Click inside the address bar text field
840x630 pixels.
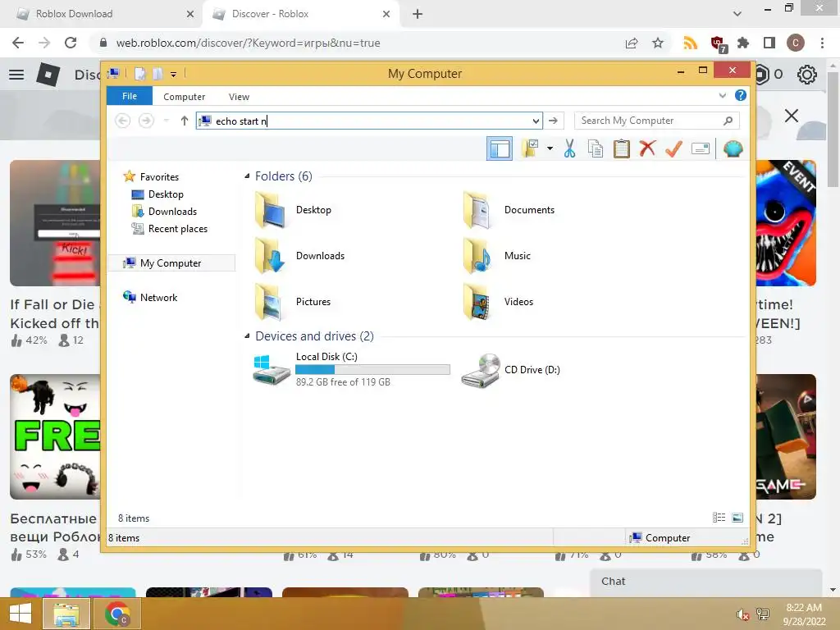[370, 121]
